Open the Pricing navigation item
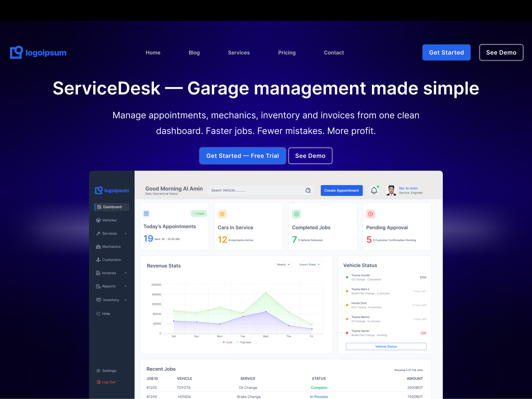Viewport: 532px width, 399px height. 286,52
